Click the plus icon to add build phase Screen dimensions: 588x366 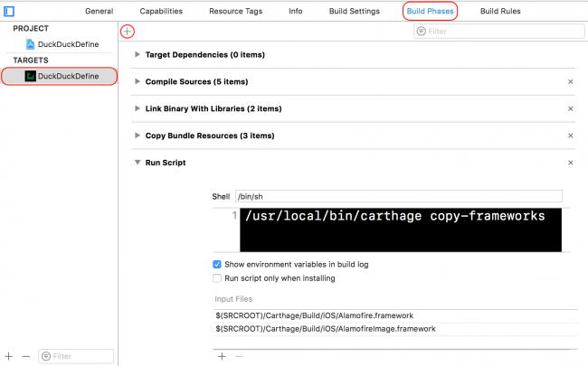(x=128, y=31)
